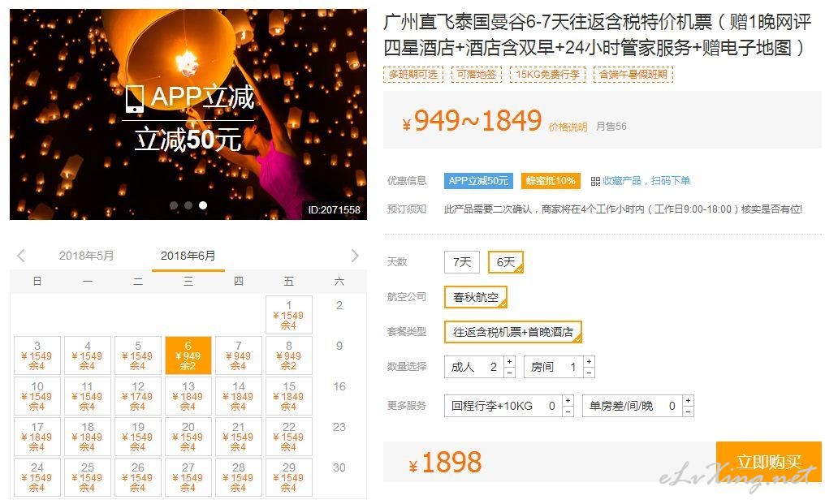Increase 单房差/间/晚 quantity
The image size is (825, 504).
[688, 401]
